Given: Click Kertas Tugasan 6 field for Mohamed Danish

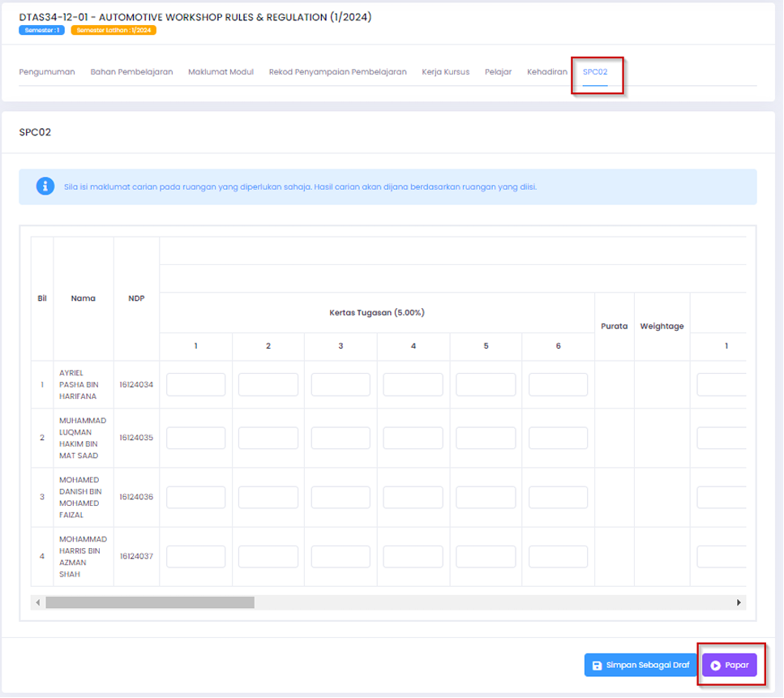Looking at the screenshot, I should (x=558, y=497).
